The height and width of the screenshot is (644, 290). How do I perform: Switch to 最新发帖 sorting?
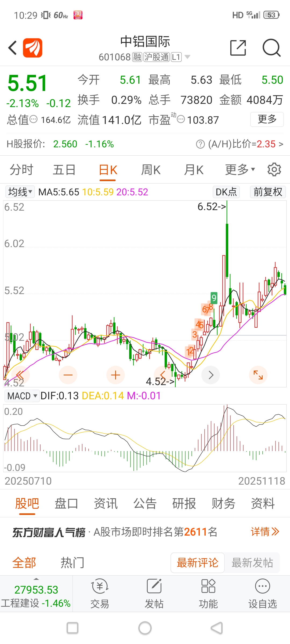point(252,563)
